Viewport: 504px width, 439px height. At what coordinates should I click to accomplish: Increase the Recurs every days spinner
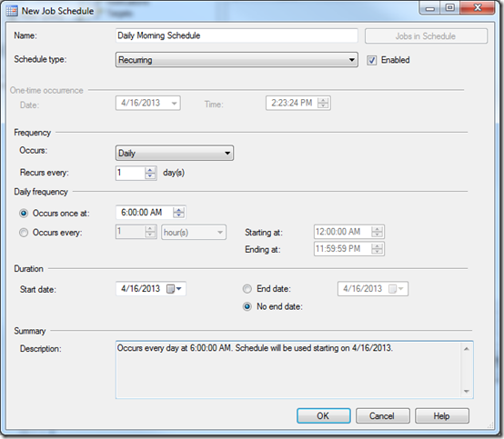point(150,170)
